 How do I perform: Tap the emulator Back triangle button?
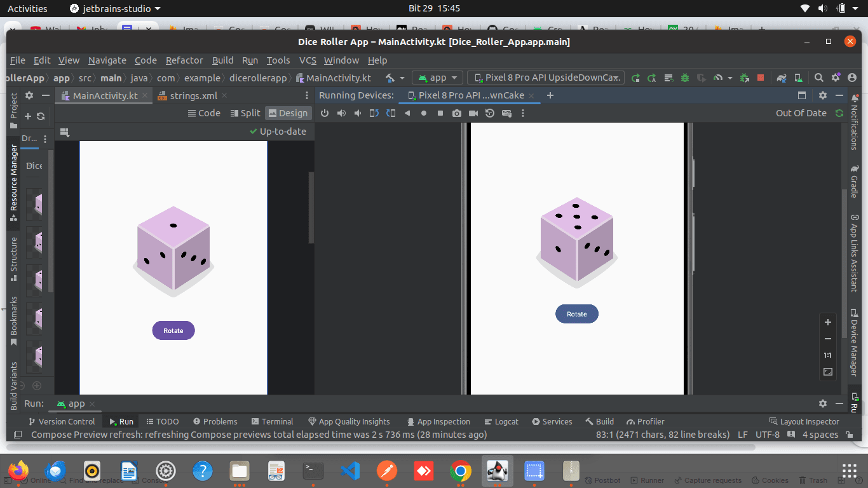click(x=407, y=113)
